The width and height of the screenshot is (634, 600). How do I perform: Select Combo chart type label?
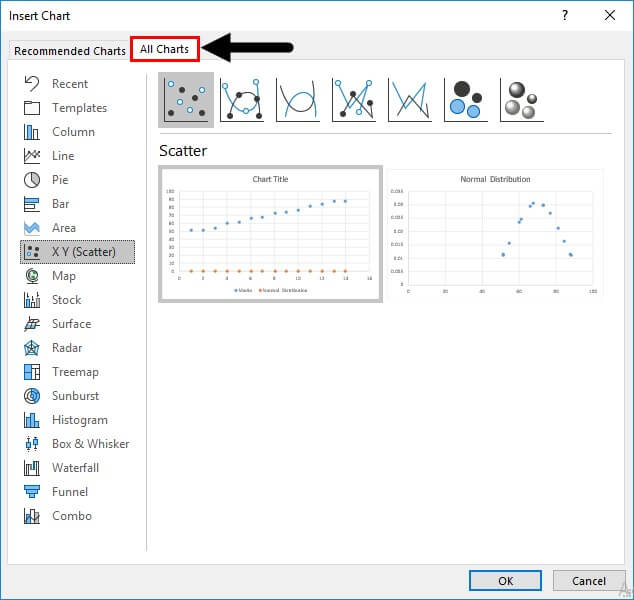[x=72, y=516]
